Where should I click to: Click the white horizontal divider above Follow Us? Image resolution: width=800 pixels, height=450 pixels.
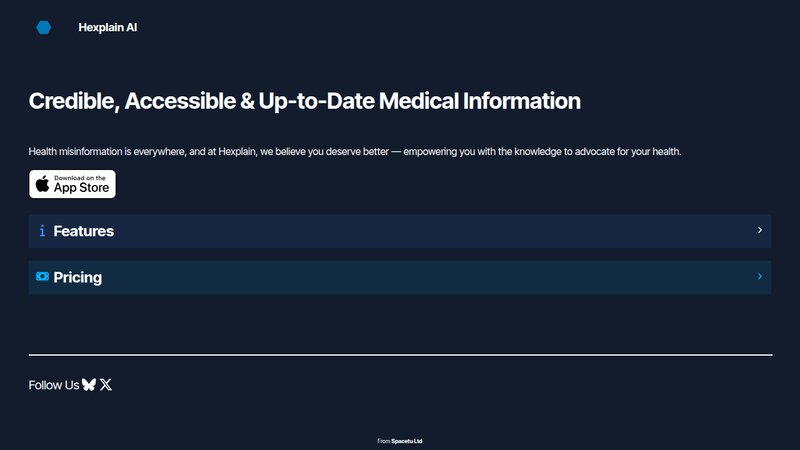click(401, 355)
